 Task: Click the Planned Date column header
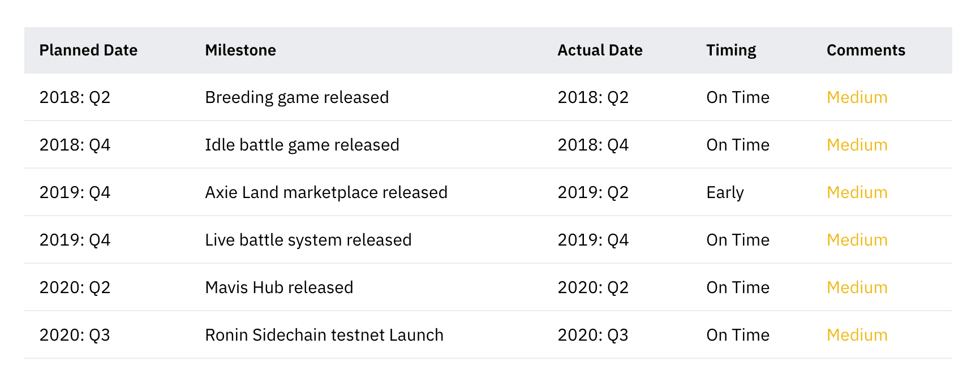pos(88,50)
